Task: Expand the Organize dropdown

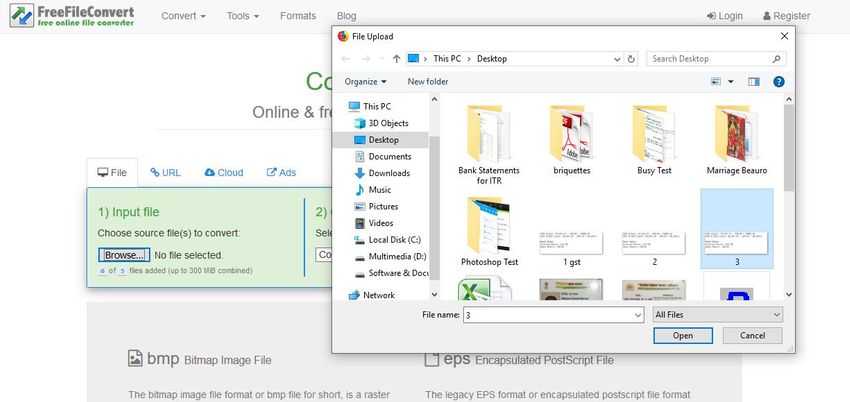Action: pyautogui.click(x=364, y=81)
